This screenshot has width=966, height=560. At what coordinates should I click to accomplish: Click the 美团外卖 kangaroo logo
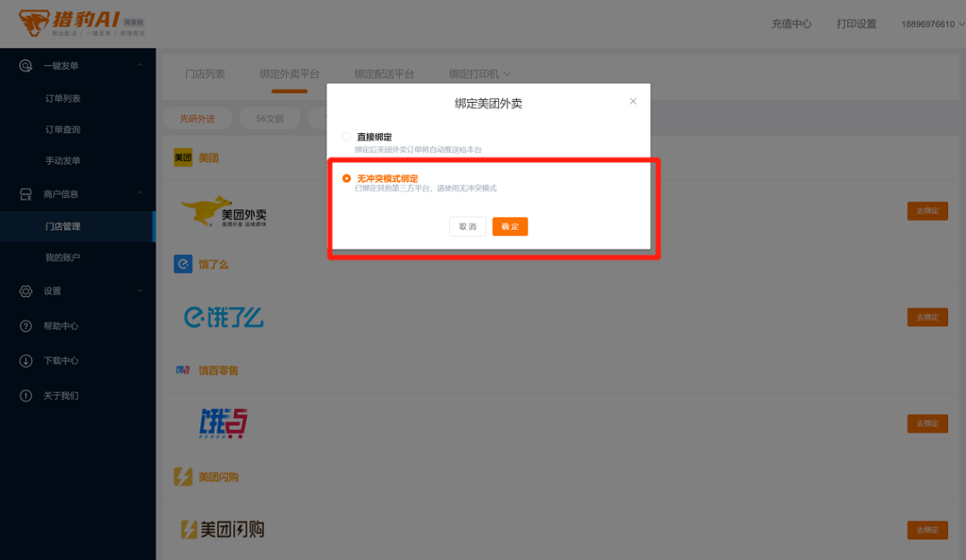tap(224, 211)
